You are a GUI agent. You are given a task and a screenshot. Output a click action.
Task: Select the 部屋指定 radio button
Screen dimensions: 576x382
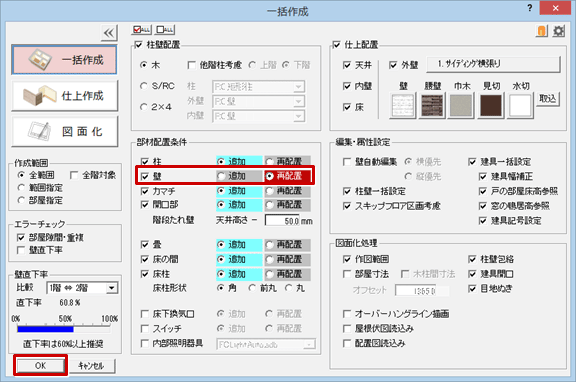coord(21,200)
